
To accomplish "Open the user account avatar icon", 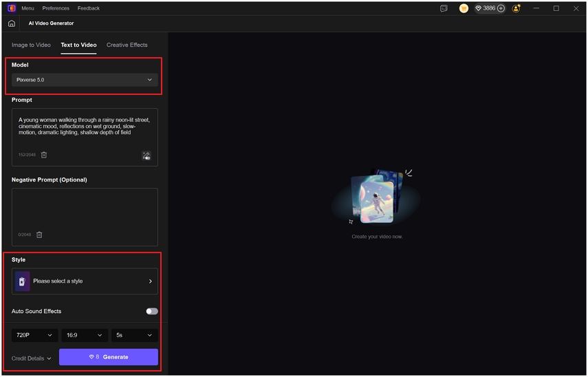I will (516, 8).
